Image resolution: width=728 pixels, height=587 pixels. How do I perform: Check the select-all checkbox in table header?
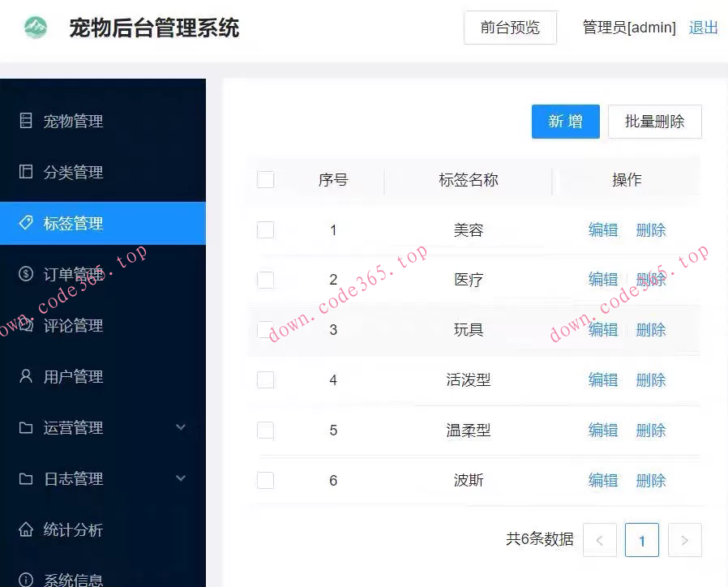pos(266,179)
